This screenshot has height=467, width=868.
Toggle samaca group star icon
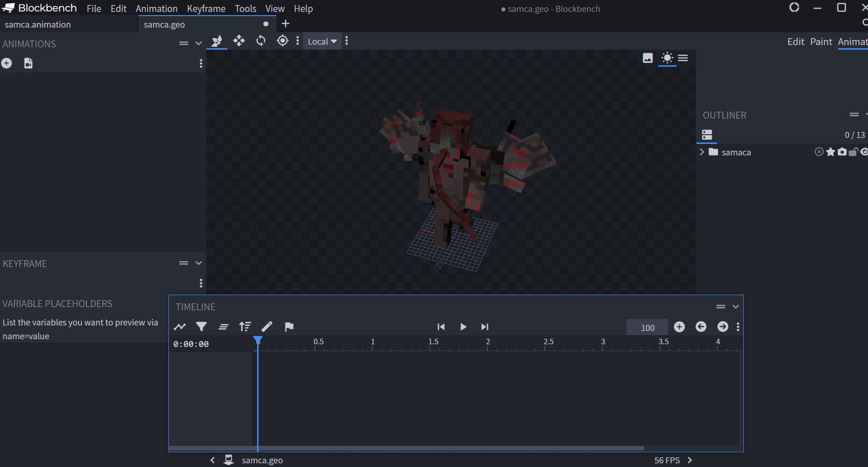tap(830, 152)
